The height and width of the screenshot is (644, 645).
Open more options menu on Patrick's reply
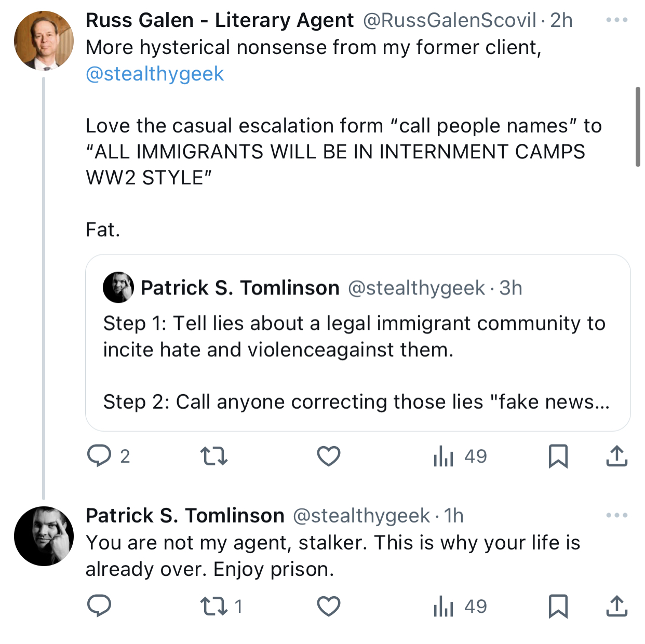(x=617, y=515)
